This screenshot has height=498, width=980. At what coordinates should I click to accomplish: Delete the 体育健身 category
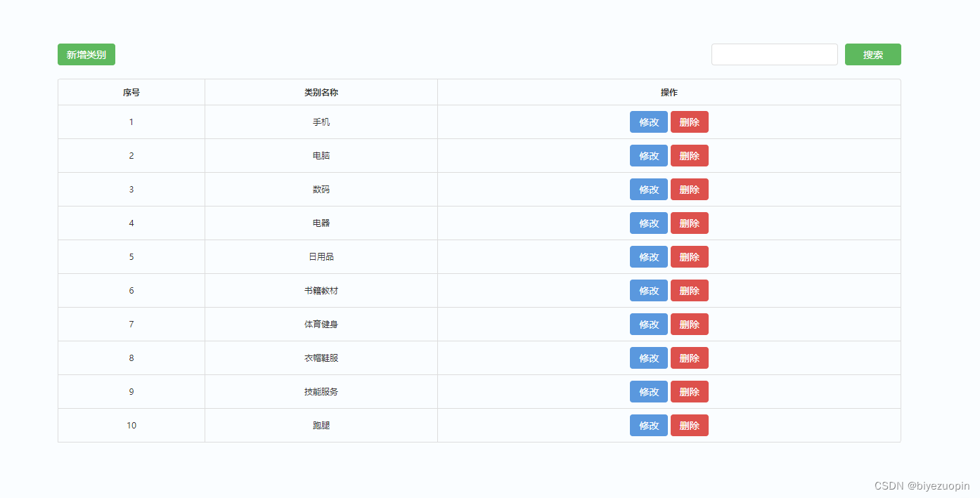(690, 325)
